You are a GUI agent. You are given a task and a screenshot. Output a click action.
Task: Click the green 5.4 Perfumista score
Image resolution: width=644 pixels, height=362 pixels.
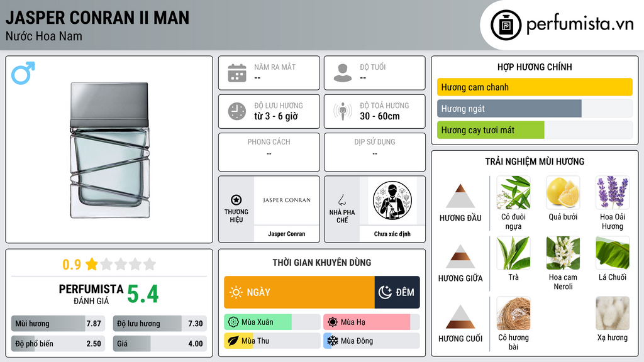(x=143, y=294)
